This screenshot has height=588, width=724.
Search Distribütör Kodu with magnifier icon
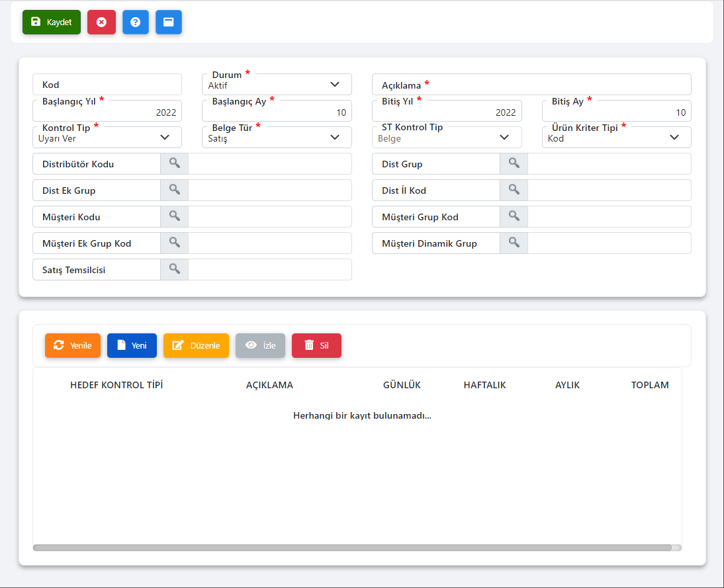[x=174, y=164]
